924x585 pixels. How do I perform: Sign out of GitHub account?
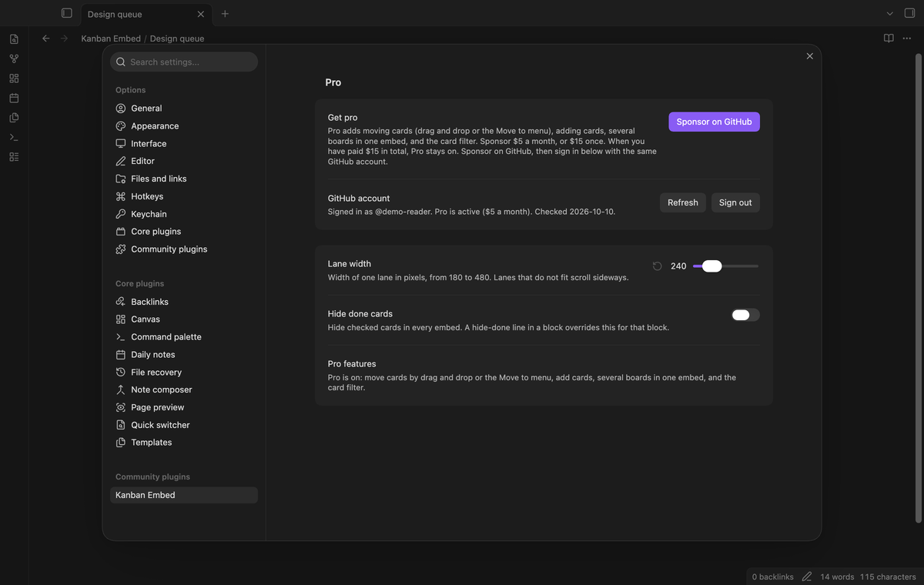coord(735,202)
